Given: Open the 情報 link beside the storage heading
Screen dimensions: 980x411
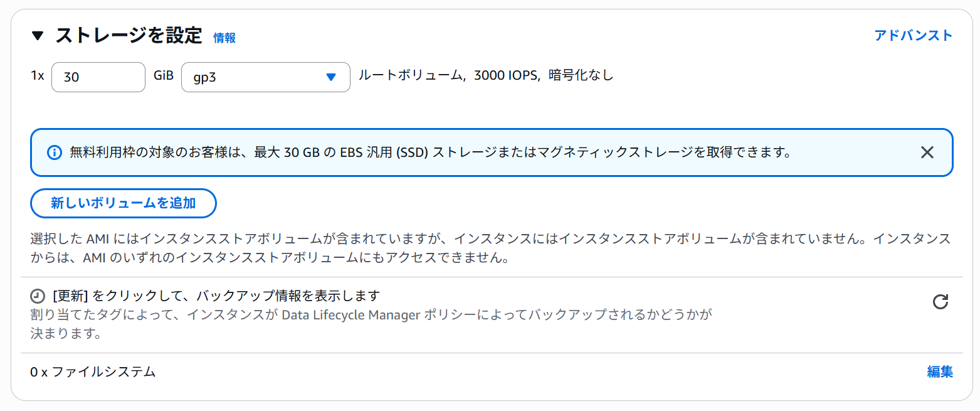Looking at the screenshot, I should [224, 38].
